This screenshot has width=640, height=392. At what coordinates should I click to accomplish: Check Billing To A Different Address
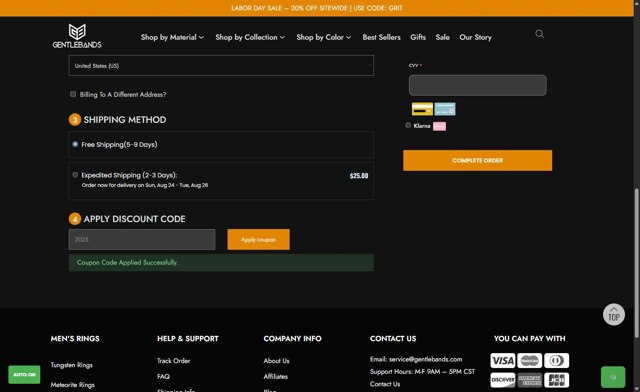[73, 94]
